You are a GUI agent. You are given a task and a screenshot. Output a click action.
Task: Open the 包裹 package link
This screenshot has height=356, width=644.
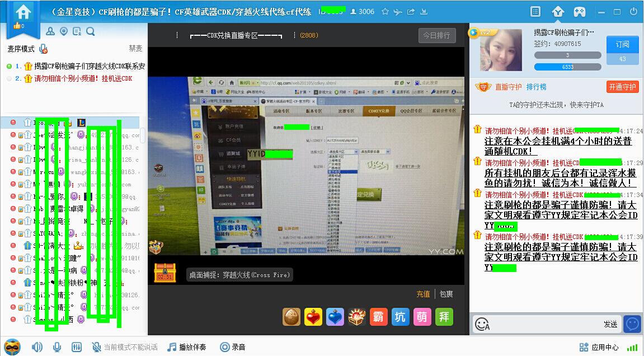pos(446,294)
